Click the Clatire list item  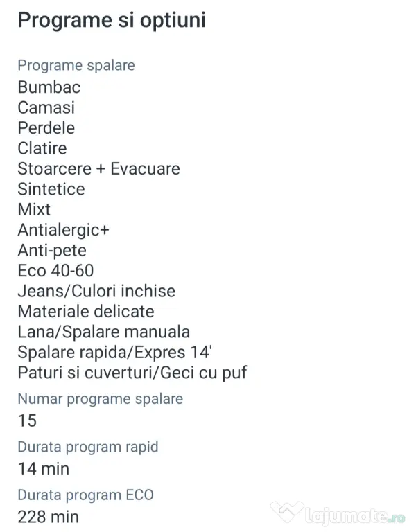42,148
